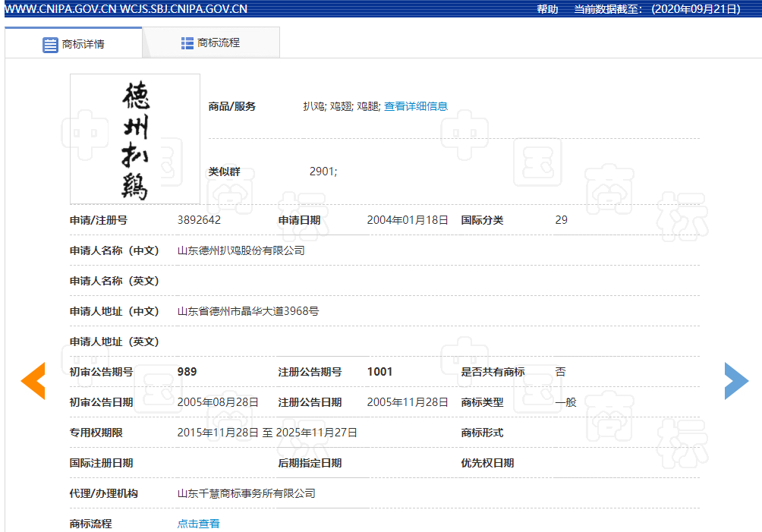This screenshot has height=532, width=762.
Task: Click the 代理/办理机构 label
Action: tap(103, 493)
